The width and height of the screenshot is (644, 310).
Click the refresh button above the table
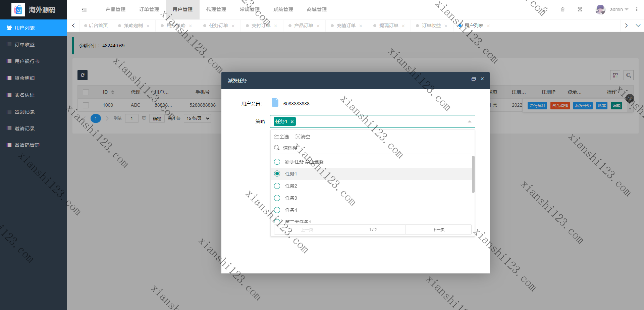(x=83, y=75)
